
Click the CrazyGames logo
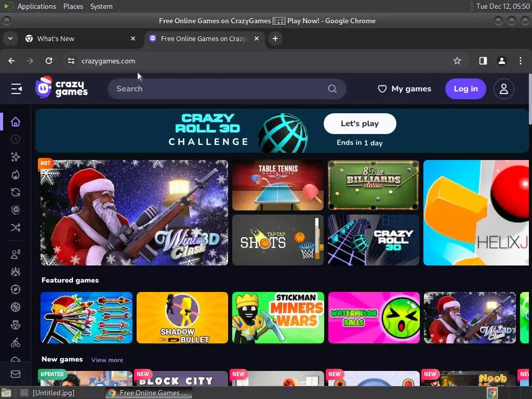(x=61, y=87)
